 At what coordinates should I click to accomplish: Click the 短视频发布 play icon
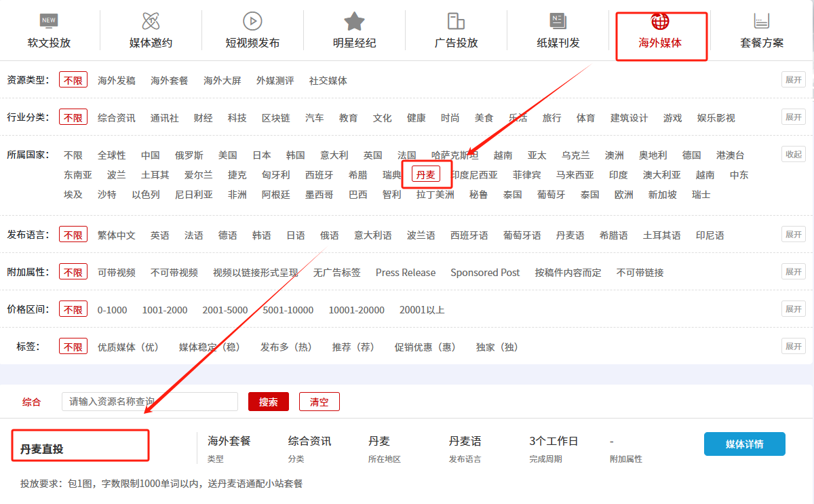252,21
